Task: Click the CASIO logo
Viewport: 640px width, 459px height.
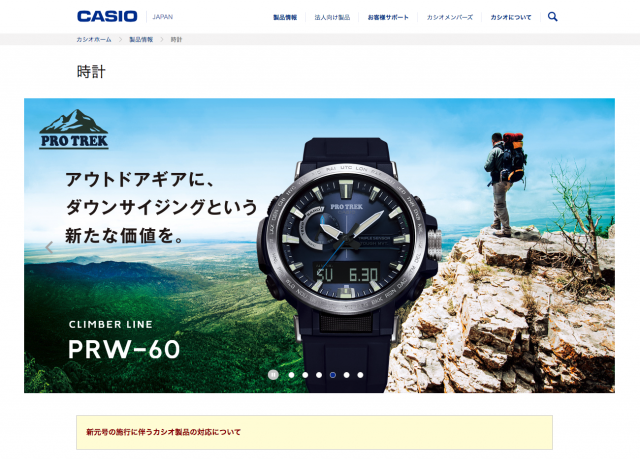Action: point(107,16)
